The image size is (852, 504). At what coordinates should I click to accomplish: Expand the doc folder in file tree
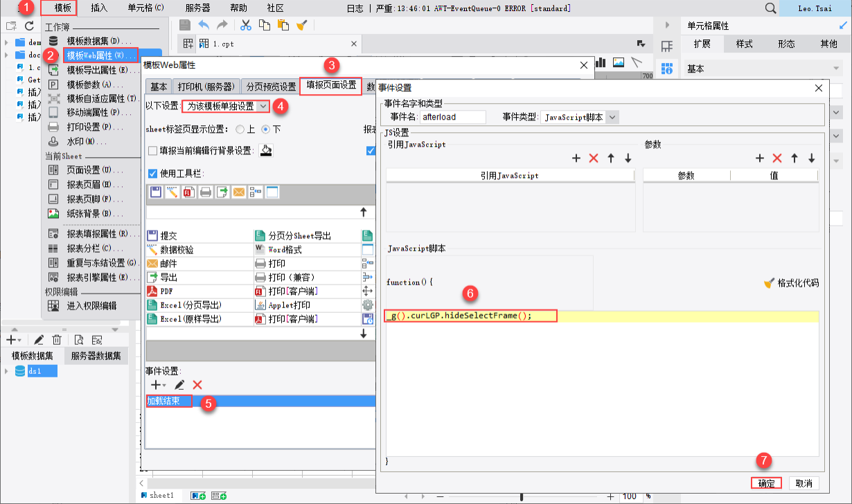(x=7, y=55)
